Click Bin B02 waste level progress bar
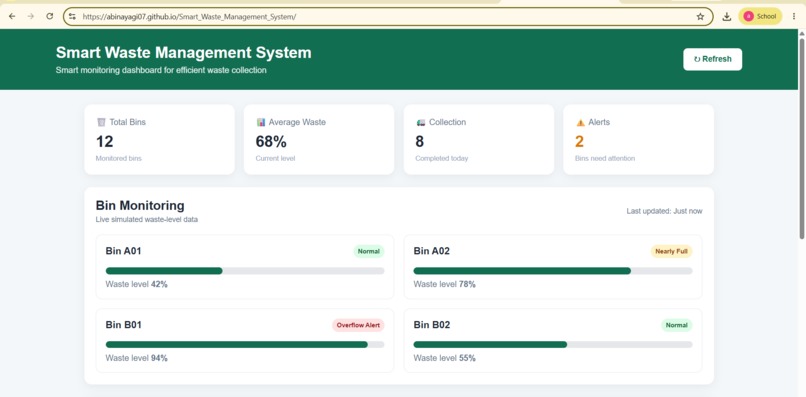806x397 pixels. [553, 345]
